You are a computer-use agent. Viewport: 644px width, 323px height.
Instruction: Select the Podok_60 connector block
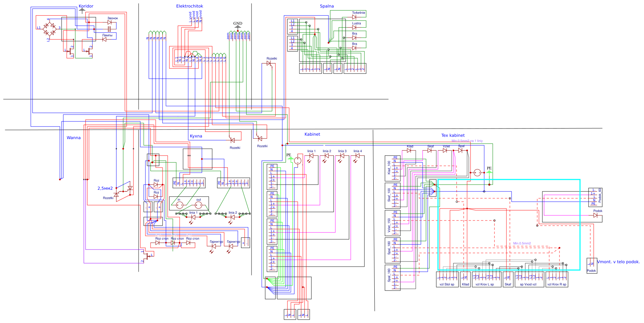595,197
